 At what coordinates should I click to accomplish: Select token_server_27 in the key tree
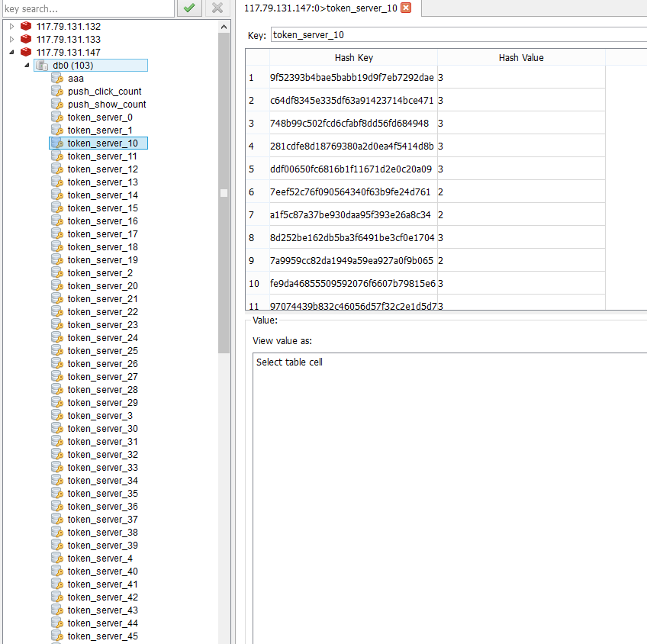click(x=103, y=377)
